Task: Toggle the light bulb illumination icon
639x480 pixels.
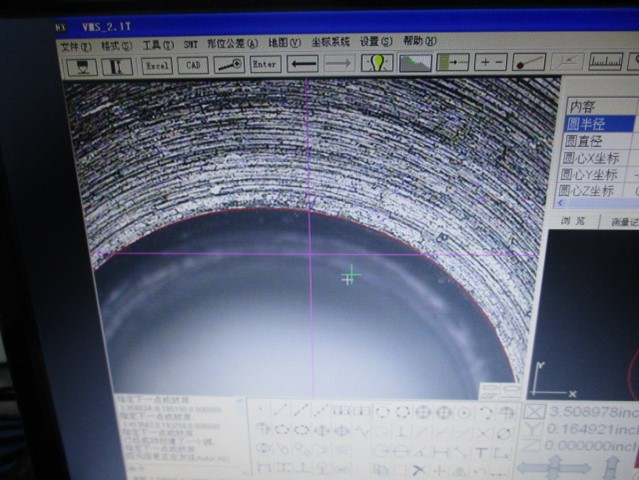Action: 377,63
